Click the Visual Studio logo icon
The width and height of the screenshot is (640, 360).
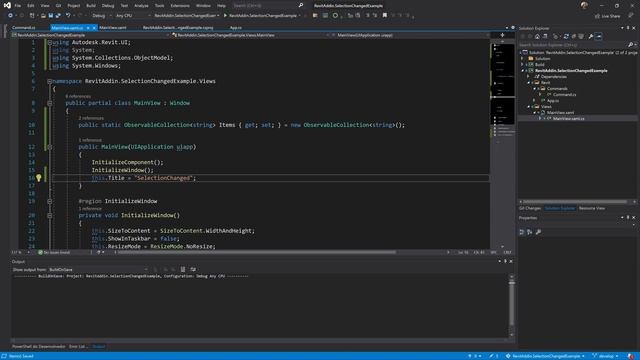7,5
